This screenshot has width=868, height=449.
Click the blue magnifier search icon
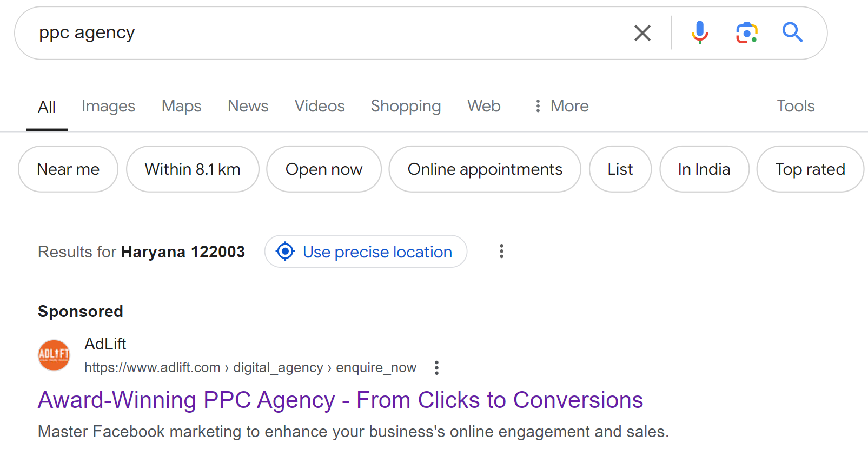coord(792,32)
